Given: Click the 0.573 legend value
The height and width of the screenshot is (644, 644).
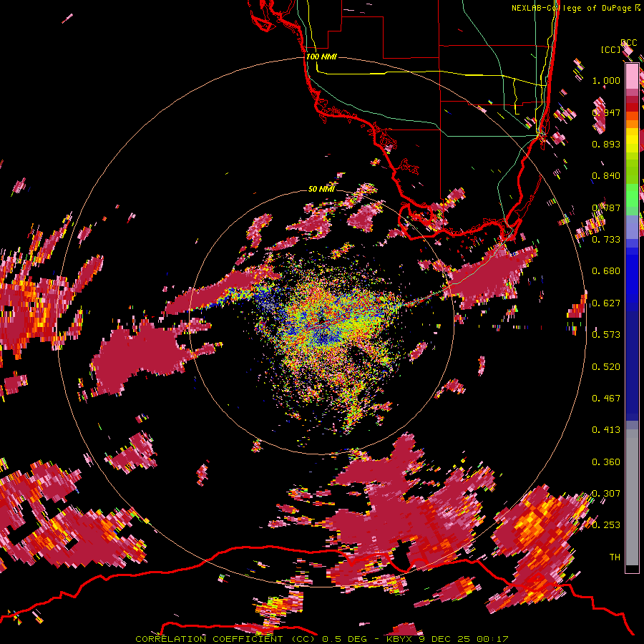Looking at the screenshot, I should pos(606,335).
